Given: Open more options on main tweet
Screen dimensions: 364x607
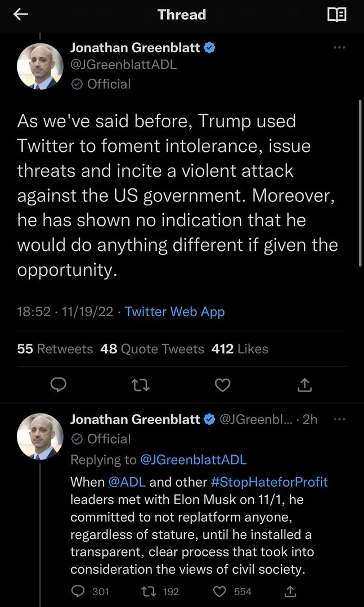Looking at the screenshot, I should pyautogui.click(x=339, y=48).
